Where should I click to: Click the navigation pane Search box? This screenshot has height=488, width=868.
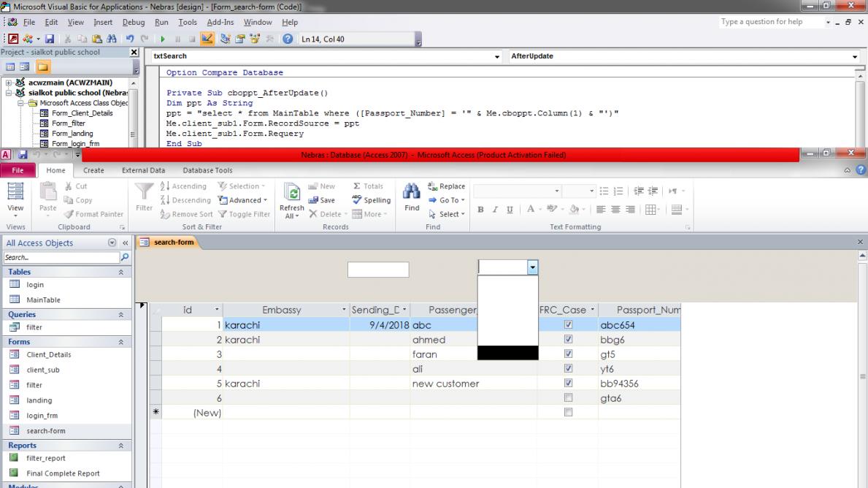coord(61,257)
